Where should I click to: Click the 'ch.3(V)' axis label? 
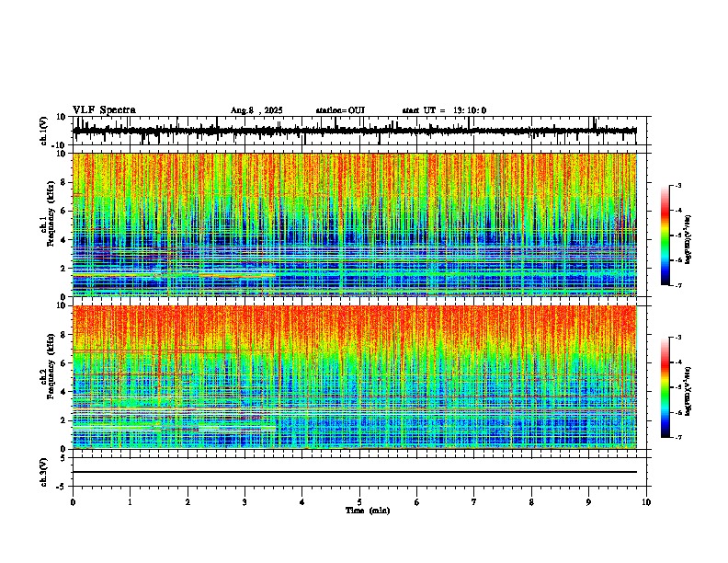point(43,472)
